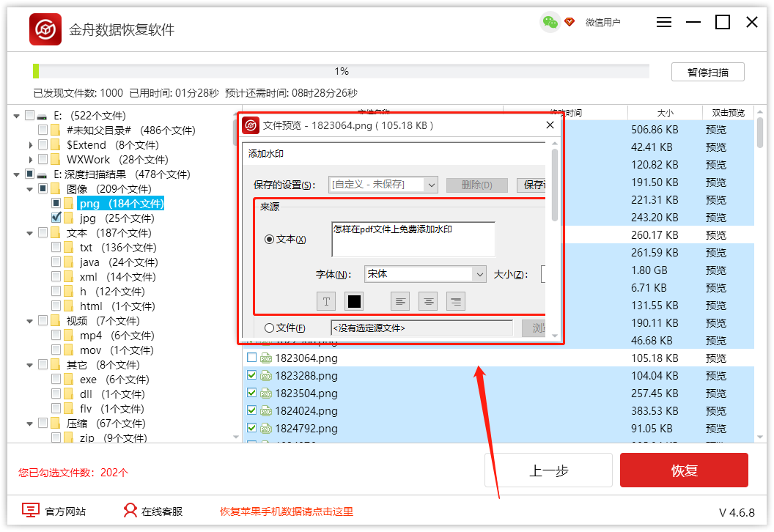Click the 删除(D) button
Image resolution: width=774 pixels, height=532 pixels.
tap(477, 185)
